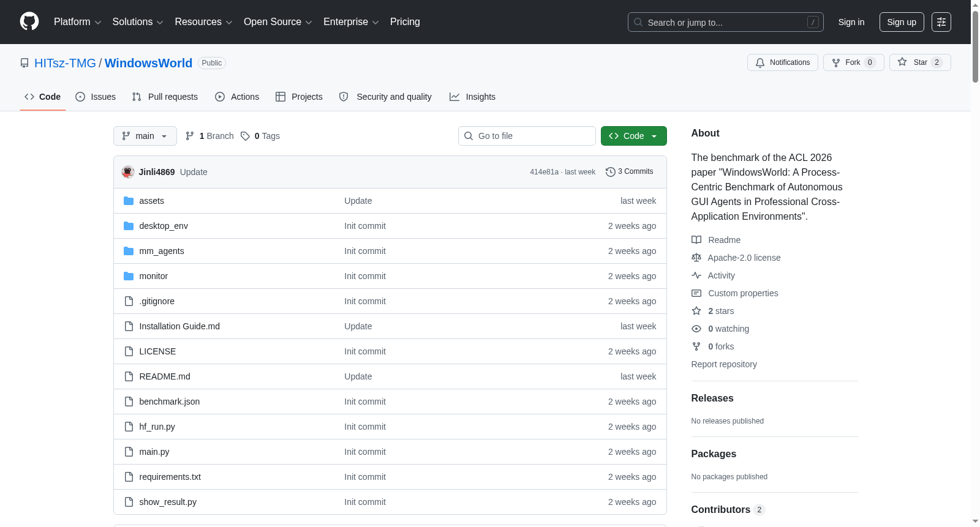This screenshot has height=527, width=980.
Task: Click the fork icon beside 0 forks
Action: click(696, 346)
